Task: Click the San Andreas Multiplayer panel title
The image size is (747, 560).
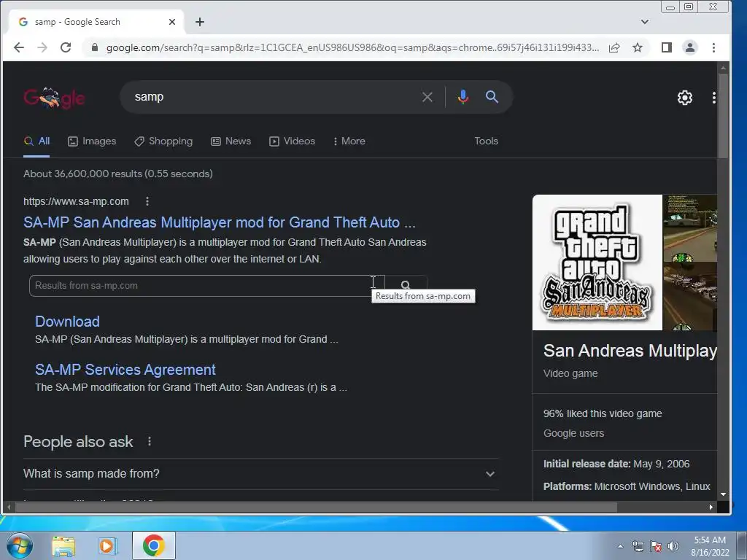Action: coord(630,351)
